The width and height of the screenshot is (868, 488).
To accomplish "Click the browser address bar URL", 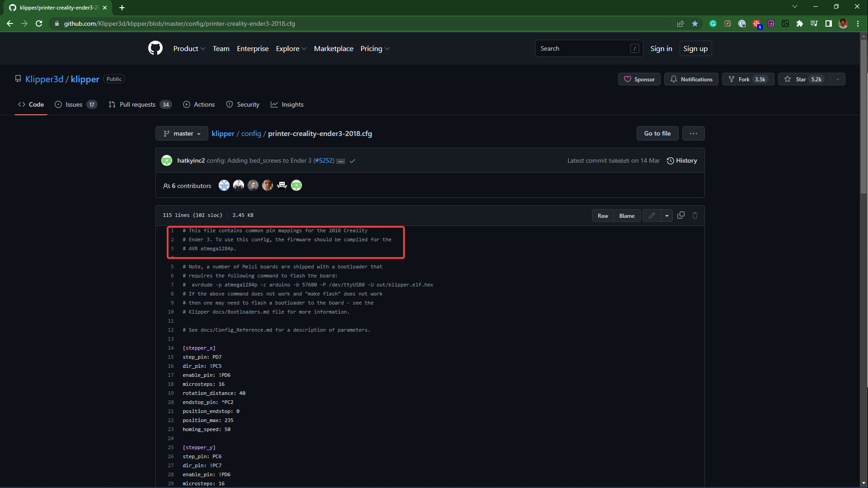I will 179,23.
